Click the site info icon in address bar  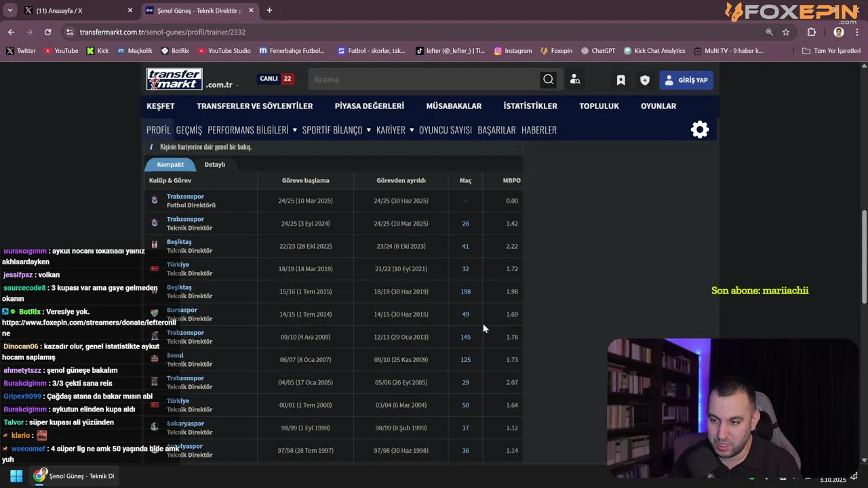(70, 32)
